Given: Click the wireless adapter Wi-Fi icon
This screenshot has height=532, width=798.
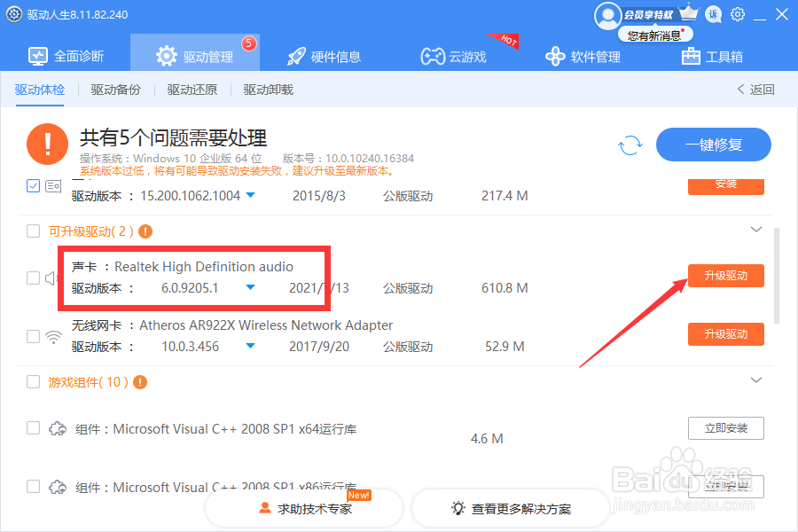Looking at the screenshot, I should coord(53,337).
